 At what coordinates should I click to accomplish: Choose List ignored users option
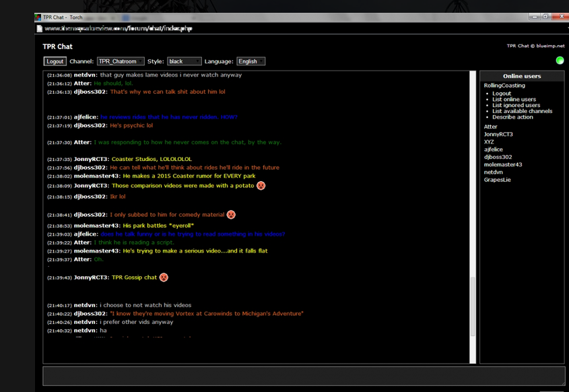516,106
